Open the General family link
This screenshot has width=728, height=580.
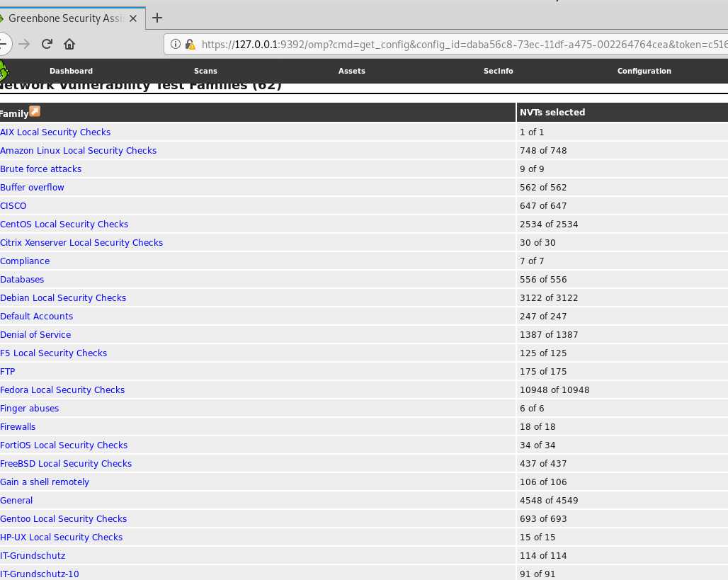[x=16, y=501]
